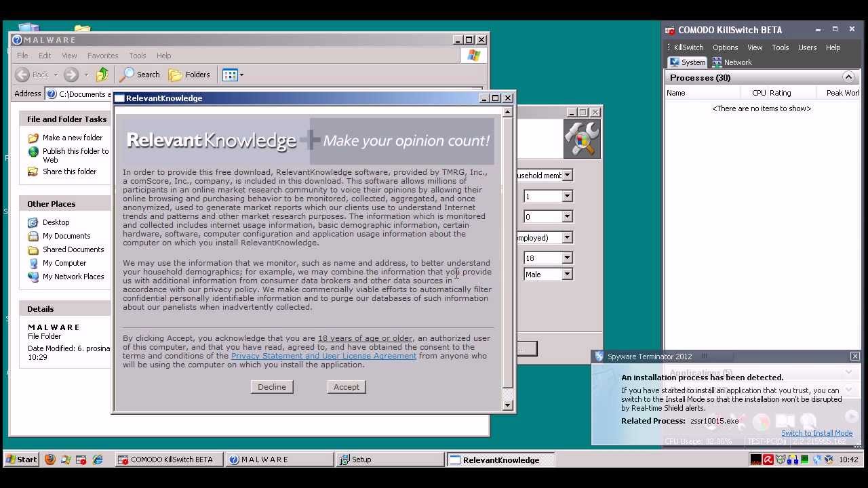Open the Search pane in Explorer

pyautogui.click(x=140, y=75)
